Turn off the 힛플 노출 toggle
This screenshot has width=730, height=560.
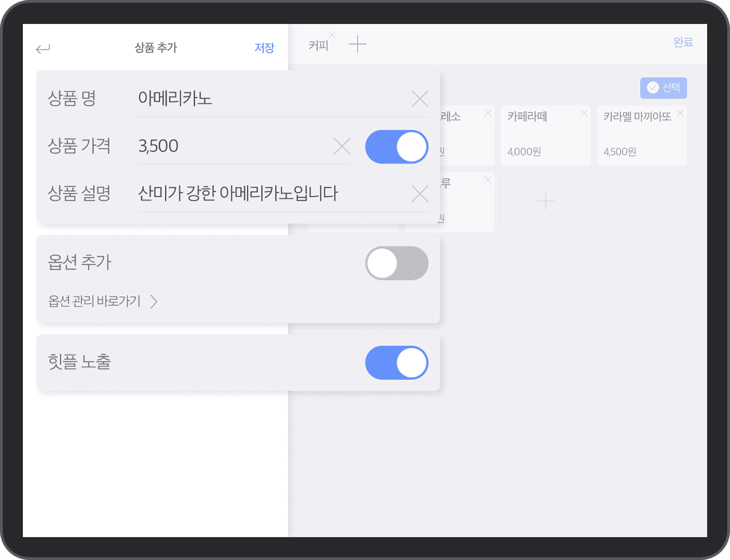[397, 362]
